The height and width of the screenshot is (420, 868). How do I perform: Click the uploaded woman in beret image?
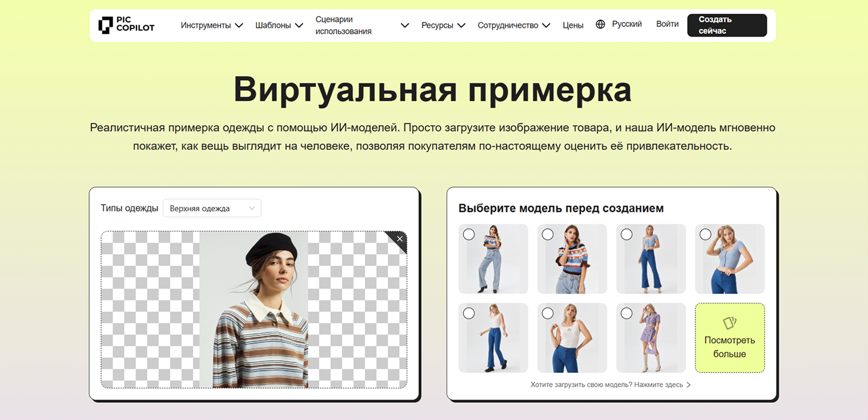click(x=254, y=310)
